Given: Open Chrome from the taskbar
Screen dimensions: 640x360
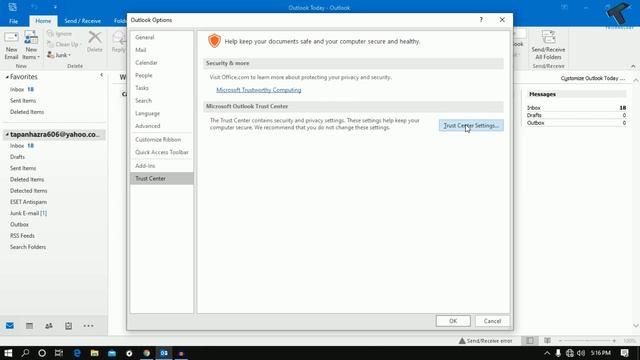Looking at the screenshot, I should (x=147, y=353).
